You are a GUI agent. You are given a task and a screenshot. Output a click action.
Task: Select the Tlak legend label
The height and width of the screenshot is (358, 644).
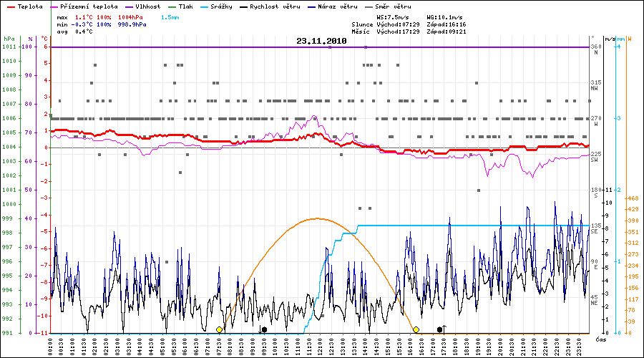click(185, 6)
